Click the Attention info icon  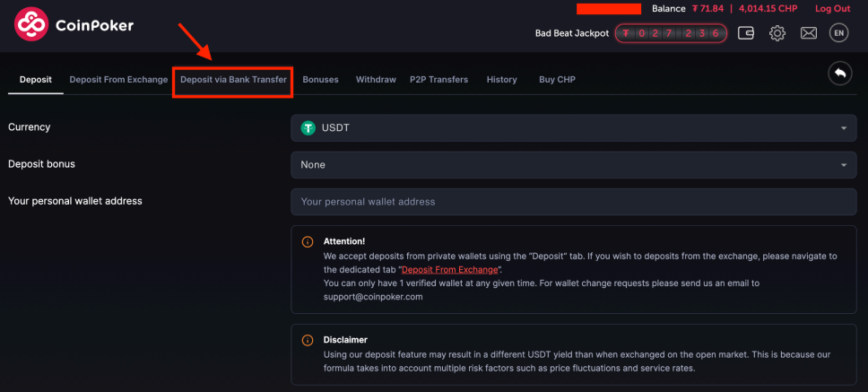(x=307, y=242)
